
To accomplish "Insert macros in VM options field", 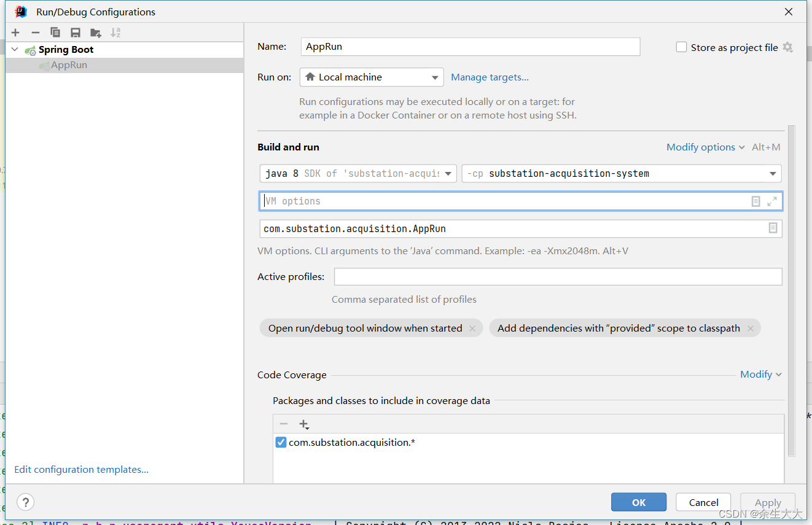I will click(756, 201).
